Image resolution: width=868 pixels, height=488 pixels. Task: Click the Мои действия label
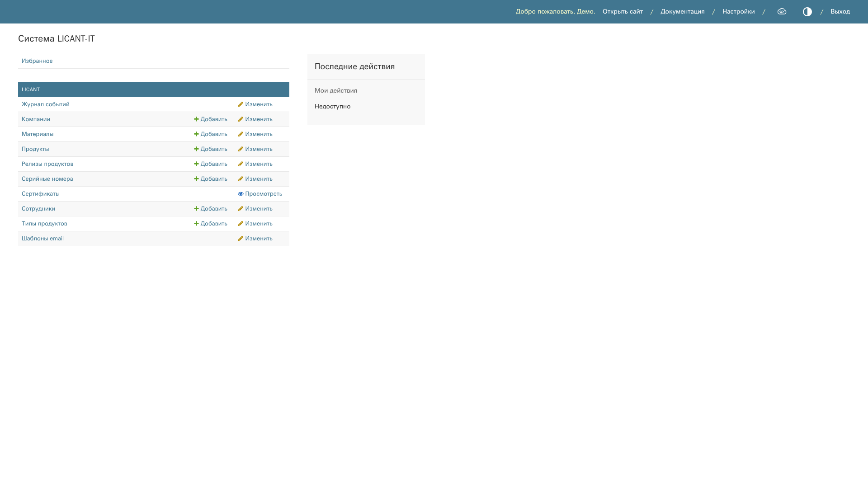[x=336, y=91]
